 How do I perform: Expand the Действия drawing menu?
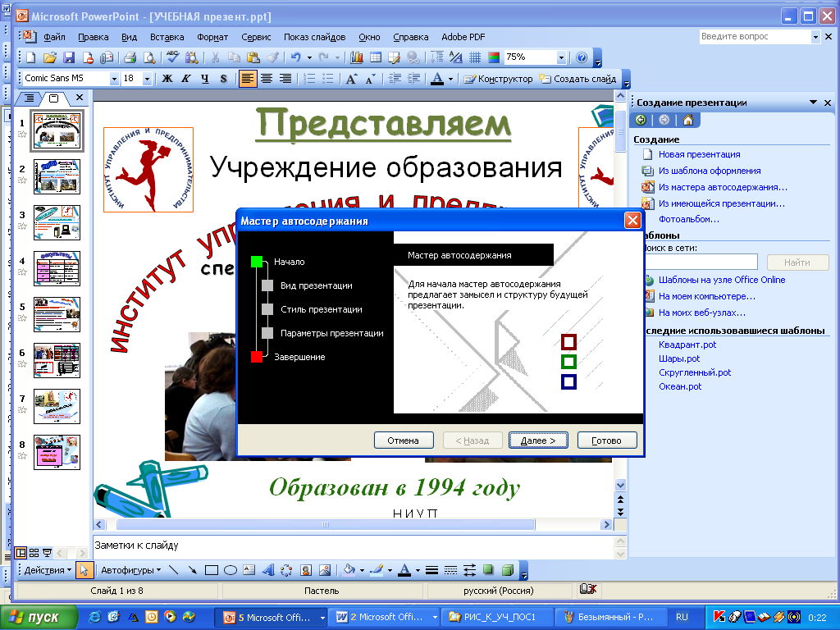pos(48,570)
